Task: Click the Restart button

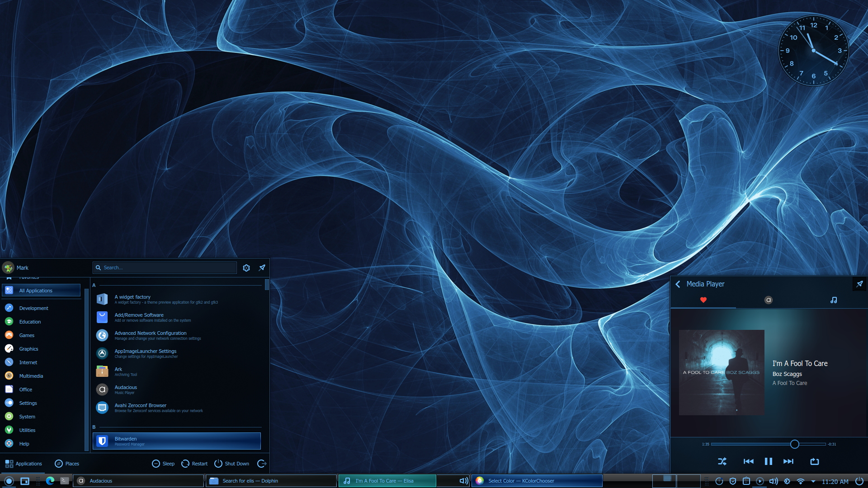Action: pos(194,464)
